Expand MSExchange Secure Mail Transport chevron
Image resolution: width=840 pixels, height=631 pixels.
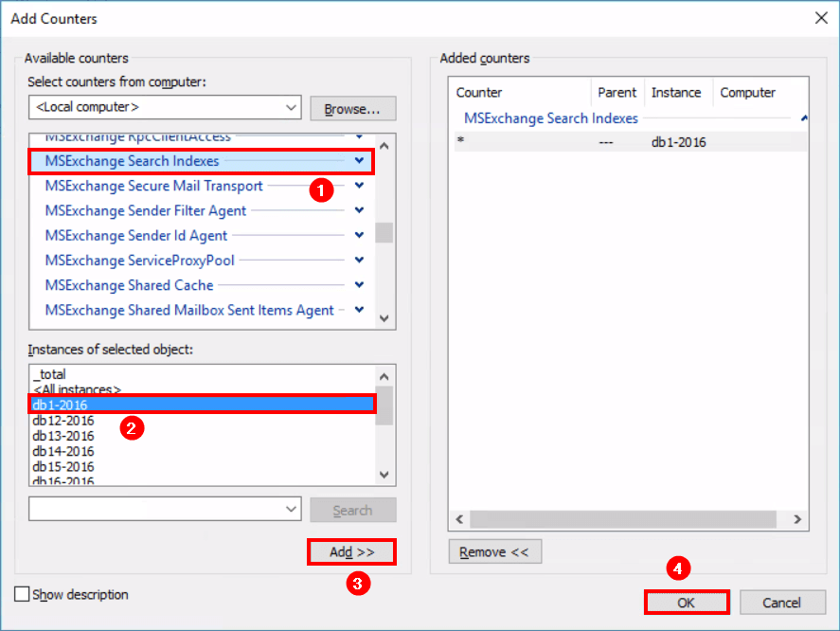tap(359, 186)
